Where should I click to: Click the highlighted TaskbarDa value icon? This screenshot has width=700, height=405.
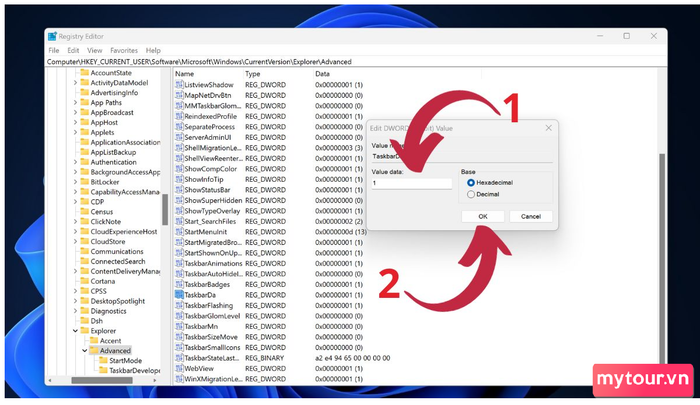pos(179,295)
